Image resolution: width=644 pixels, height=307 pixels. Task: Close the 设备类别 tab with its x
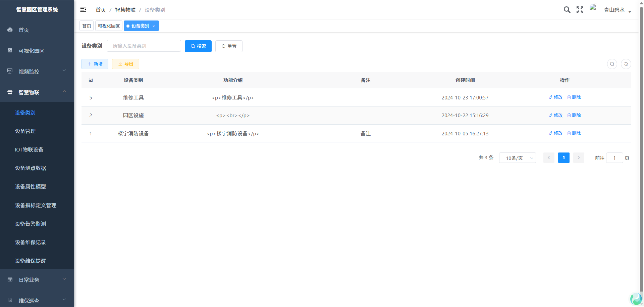[x=154, y=26]
